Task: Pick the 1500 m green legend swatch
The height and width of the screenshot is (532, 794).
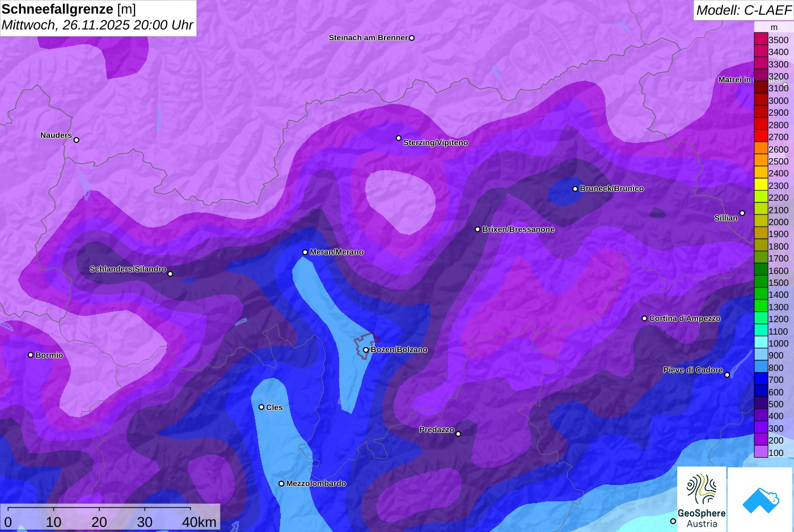Action: (761, 282)
